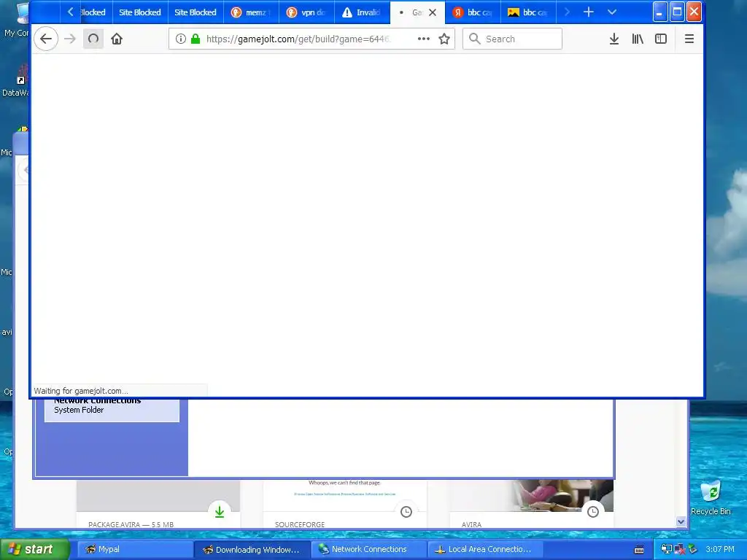747x560 pixels.
Task: Open Downloading Window taskbar item
Action: [x=252, y=549]
